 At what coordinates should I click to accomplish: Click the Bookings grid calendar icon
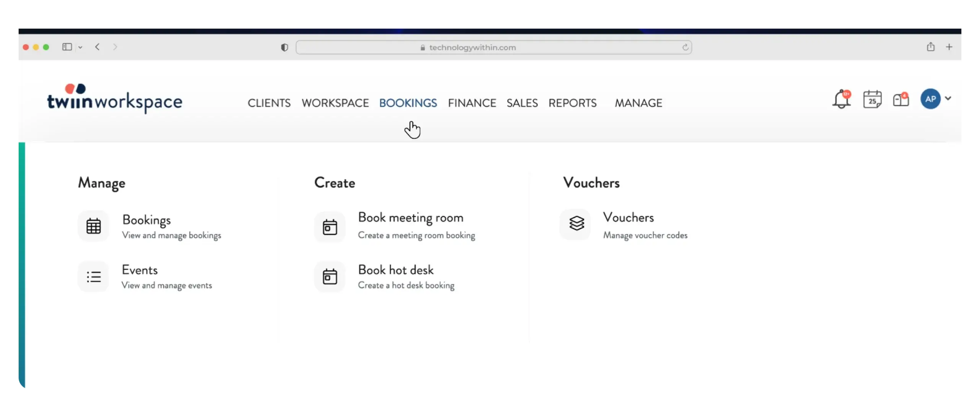(93, 226)
